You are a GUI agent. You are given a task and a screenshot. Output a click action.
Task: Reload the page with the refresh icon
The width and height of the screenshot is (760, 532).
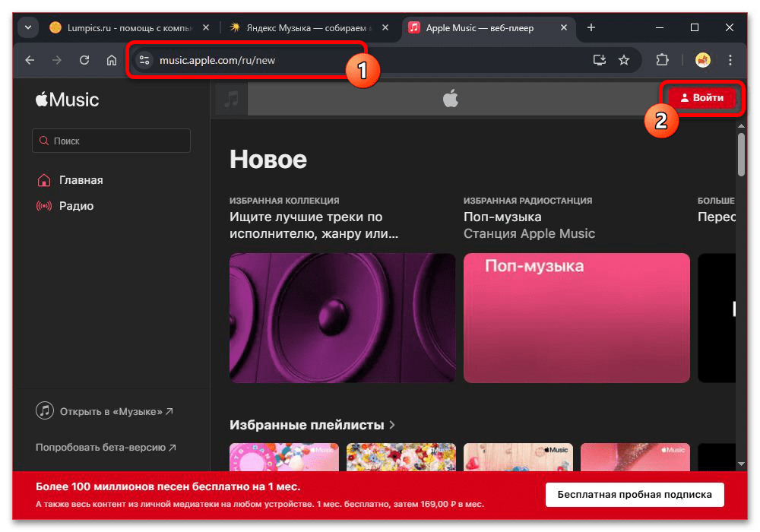click(84, 60)
